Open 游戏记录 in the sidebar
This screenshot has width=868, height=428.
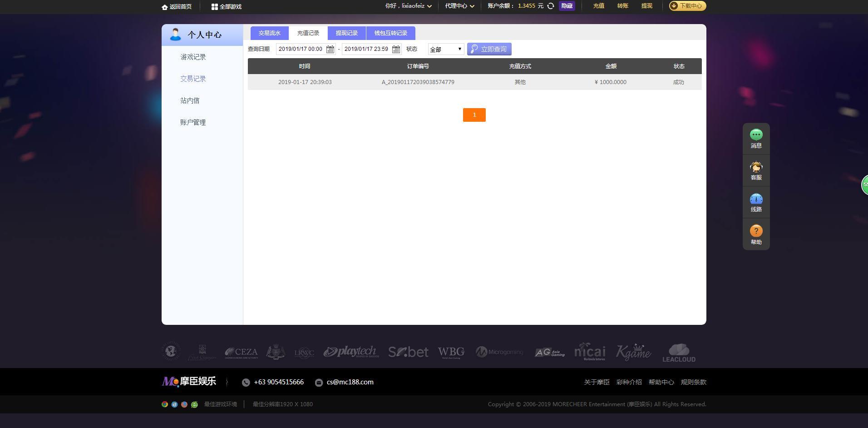click(193, 57)
